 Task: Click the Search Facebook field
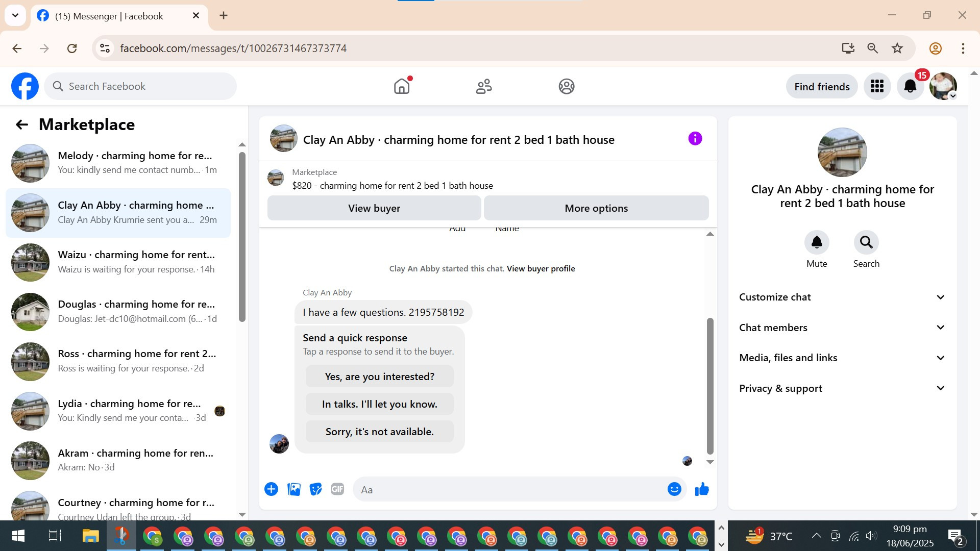tap(140, 86)
